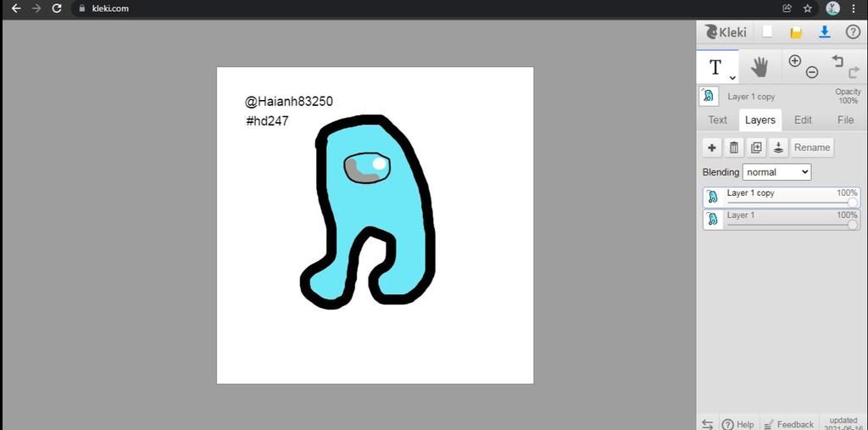The height and width of the screenshot is (430, 868).
Task: Redo the last action
Action: 854,73
